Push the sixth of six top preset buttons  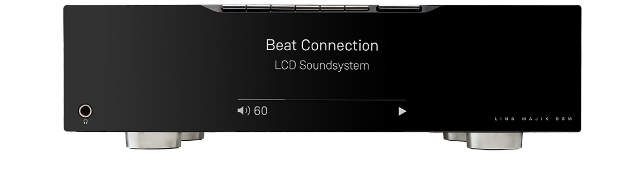[357, 8]
